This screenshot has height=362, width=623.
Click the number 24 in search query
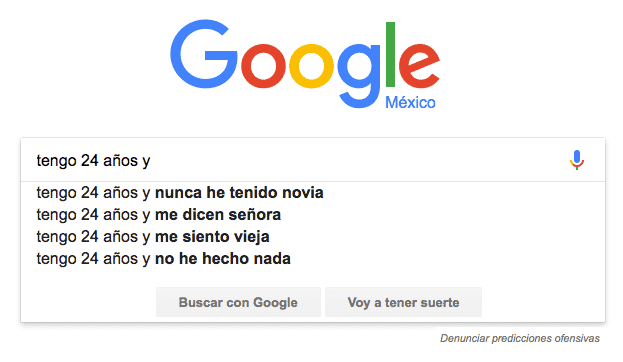89,160
